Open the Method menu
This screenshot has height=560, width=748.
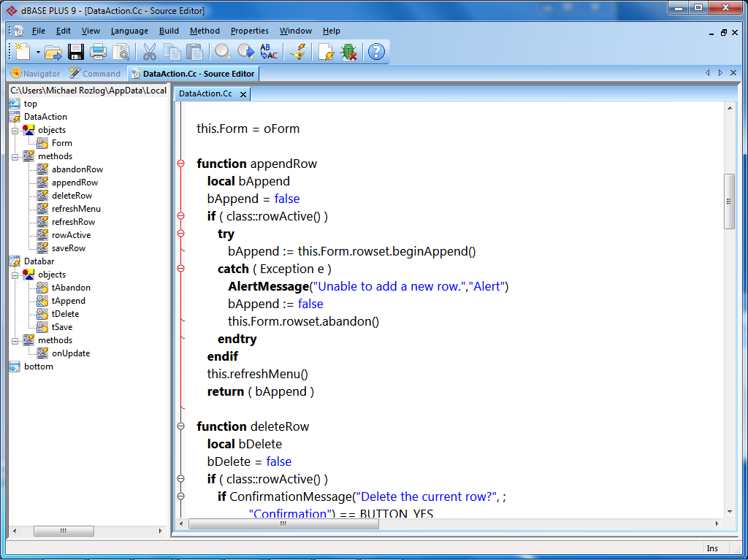pos(205,31)
